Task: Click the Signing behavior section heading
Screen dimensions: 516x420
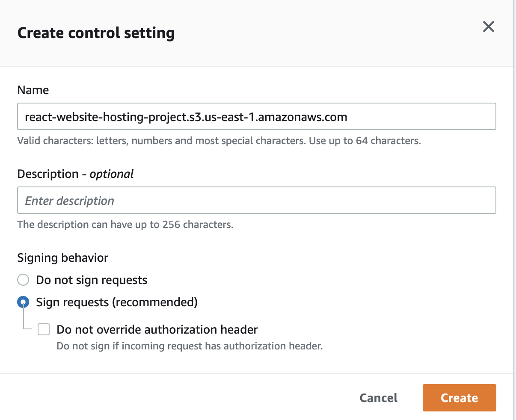Action: pyautogui.click(x=62, y=257)
